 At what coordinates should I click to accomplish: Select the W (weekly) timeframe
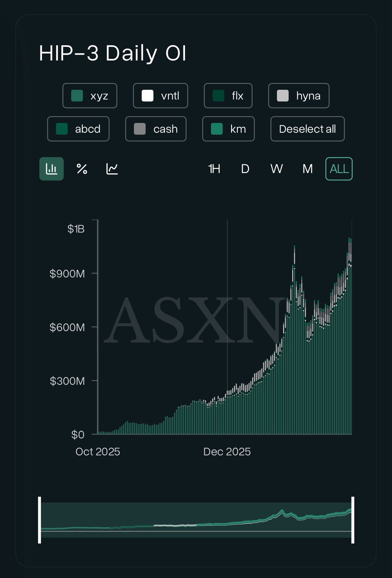point(276,169)
